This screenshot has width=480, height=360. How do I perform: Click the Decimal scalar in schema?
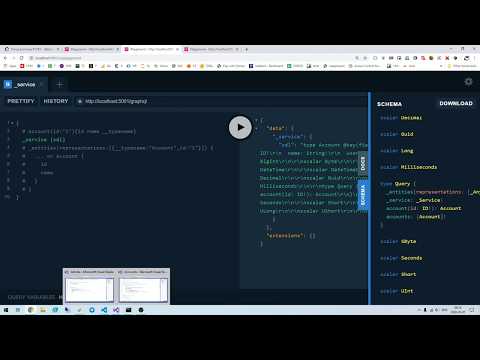pyautogui.click(x=411, y=118)
